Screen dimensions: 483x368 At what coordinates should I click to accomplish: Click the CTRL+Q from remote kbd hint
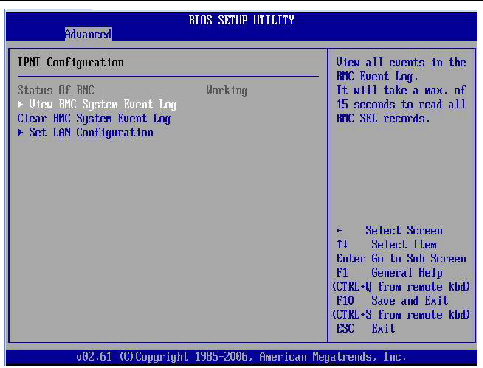tap(401, 287)
